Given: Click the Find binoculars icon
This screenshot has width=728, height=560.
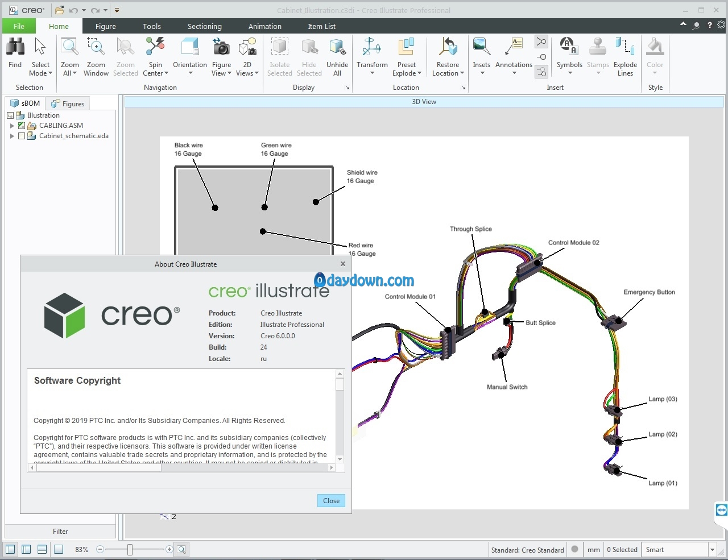Looking at the screenshot, I should [x=15, y=48].
